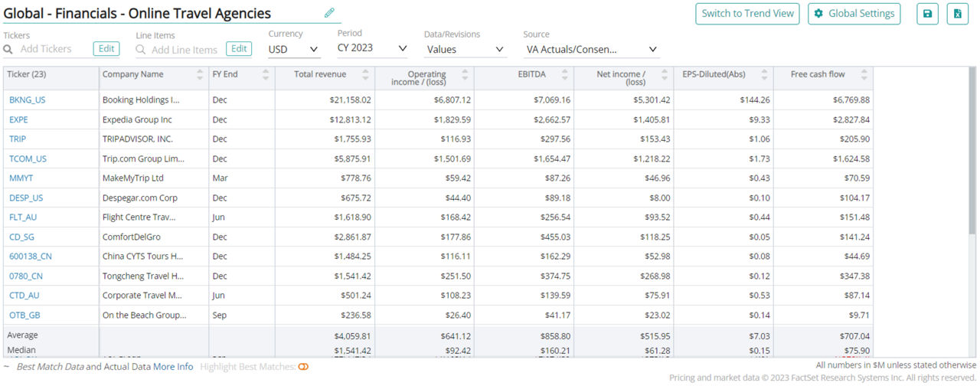The width and height of the screenshot is (980, 386).
Task: Open EXPE ticker link
Action: click(x=19, y=119)
